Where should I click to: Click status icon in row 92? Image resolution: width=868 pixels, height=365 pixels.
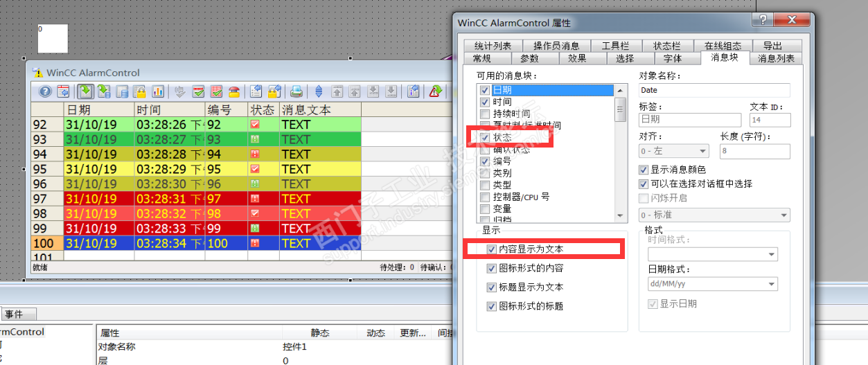tap(255, 125)
